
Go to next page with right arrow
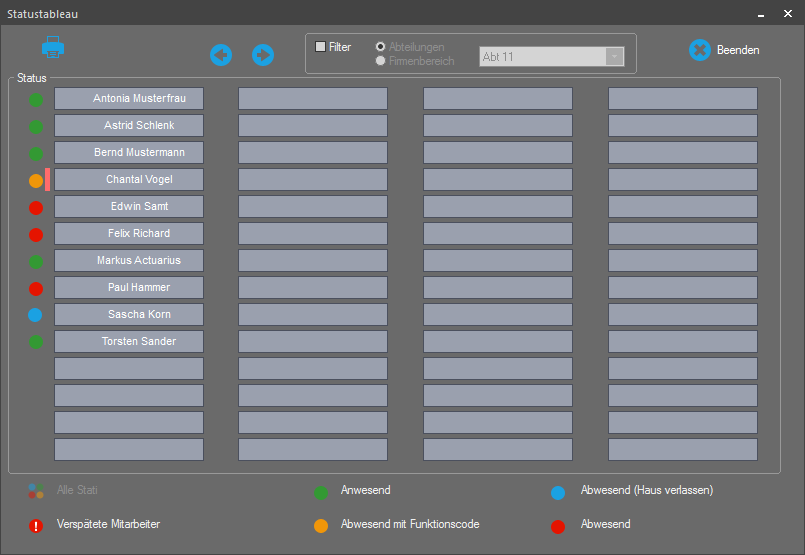click(263, 55)
